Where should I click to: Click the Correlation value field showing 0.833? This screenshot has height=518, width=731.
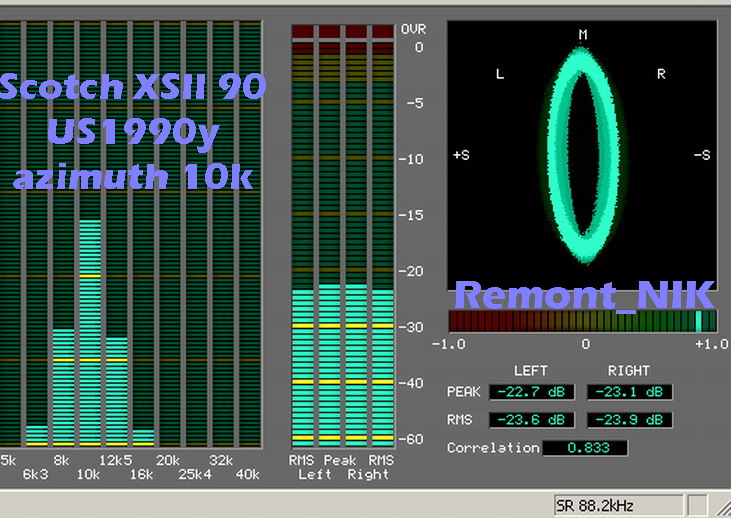pyautogui.click(x=585, y=448)
